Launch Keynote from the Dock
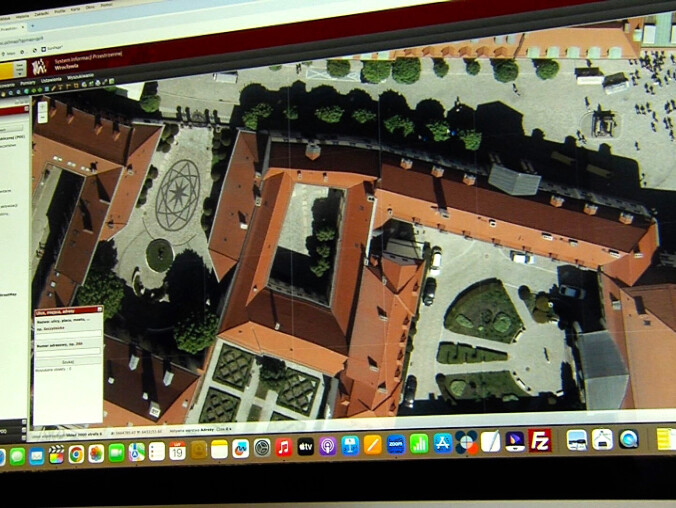676x508 pixels. click(350, 445)
